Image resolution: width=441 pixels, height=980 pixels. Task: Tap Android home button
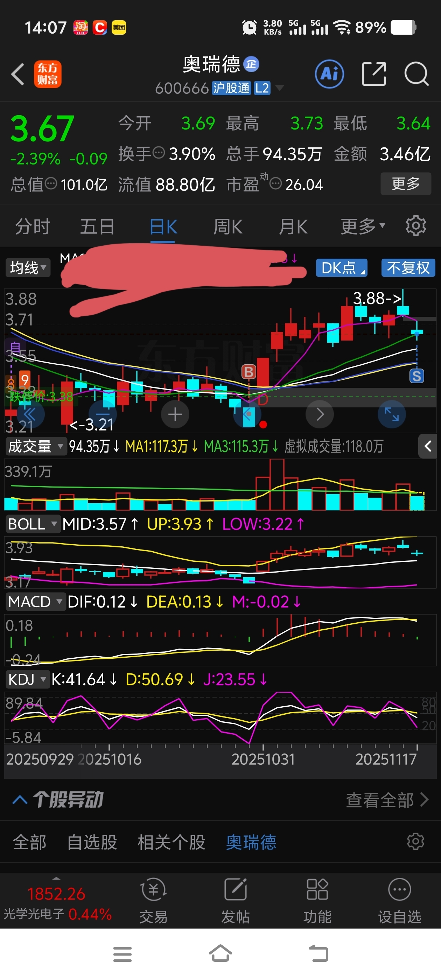pyautogui.click(x=220, y=953)
